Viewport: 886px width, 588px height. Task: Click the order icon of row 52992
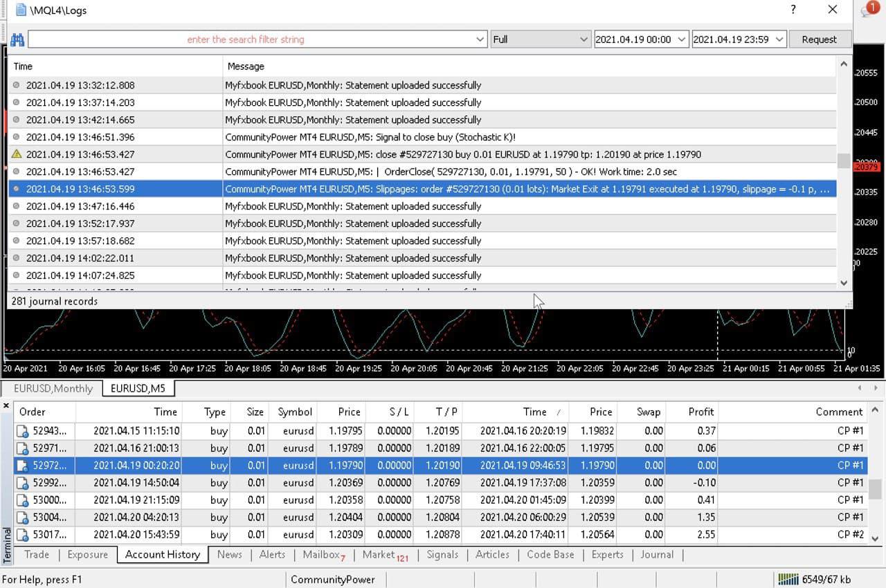[23, 483]
